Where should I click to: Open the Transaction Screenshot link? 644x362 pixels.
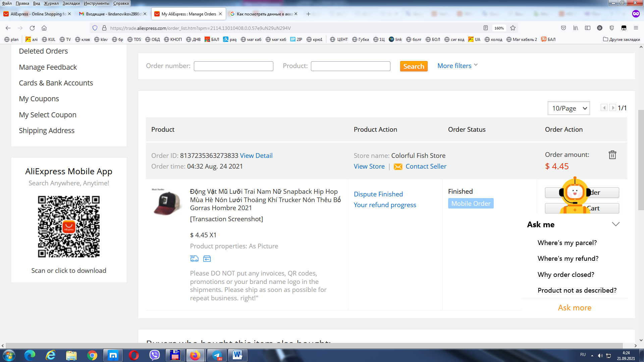[226, 219]
